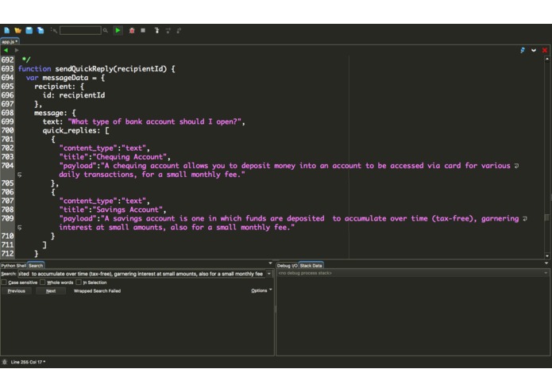Click the wrap indicator at end of line 709
This screenshot has width=552, height=392.
[x=525, y=219]
